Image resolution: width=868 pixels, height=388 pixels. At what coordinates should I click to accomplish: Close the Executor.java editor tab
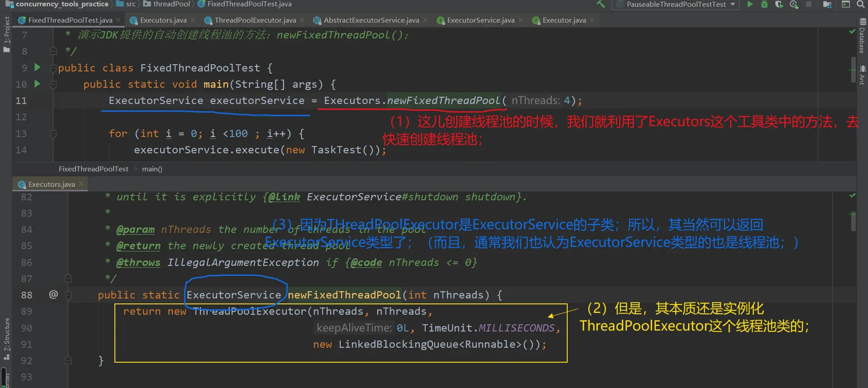pos(592,20)
